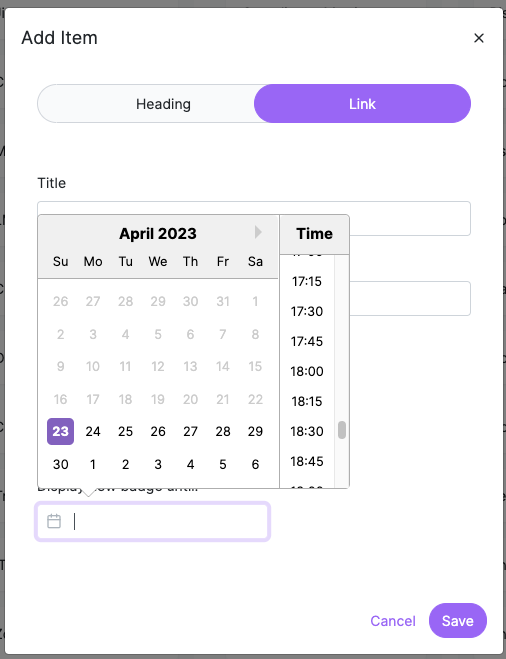Choose April 30 in the date picker
The width and height of the screenshot is (506, 659).
pos(61,464)
